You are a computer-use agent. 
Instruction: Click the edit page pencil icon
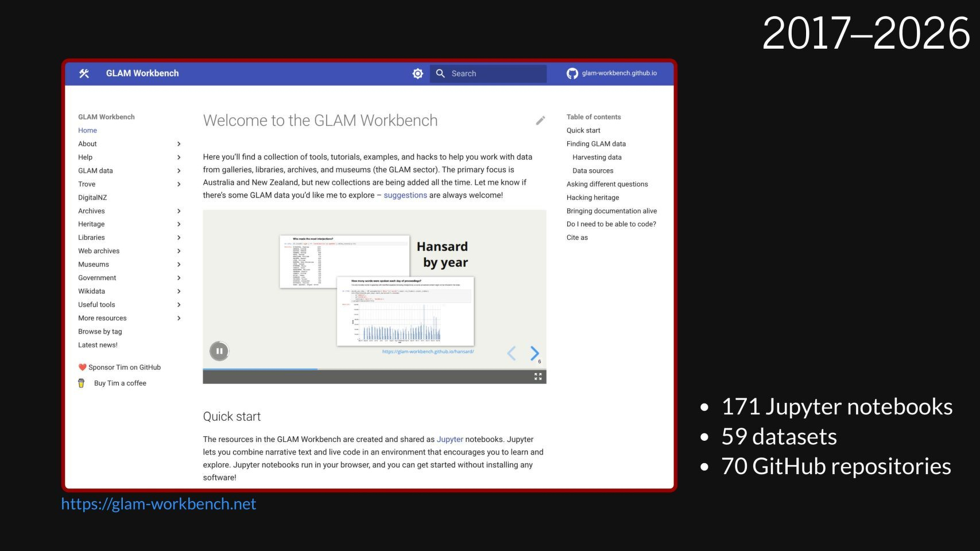540,121
